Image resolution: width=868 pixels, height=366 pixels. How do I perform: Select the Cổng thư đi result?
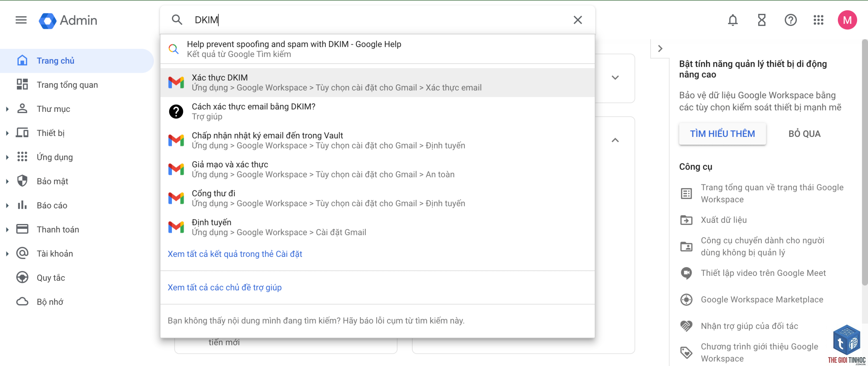(377, 198)
